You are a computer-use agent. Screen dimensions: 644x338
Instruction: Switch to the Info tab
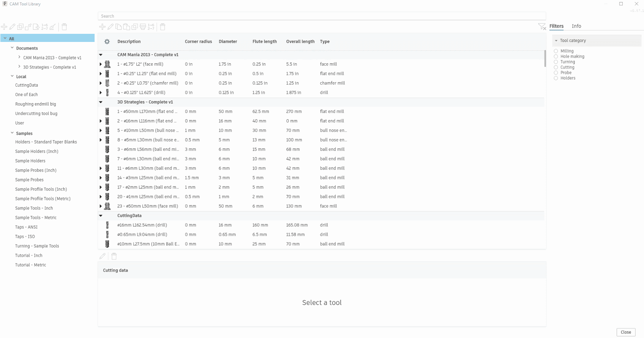pyautogui.click(x=576, y=26)
